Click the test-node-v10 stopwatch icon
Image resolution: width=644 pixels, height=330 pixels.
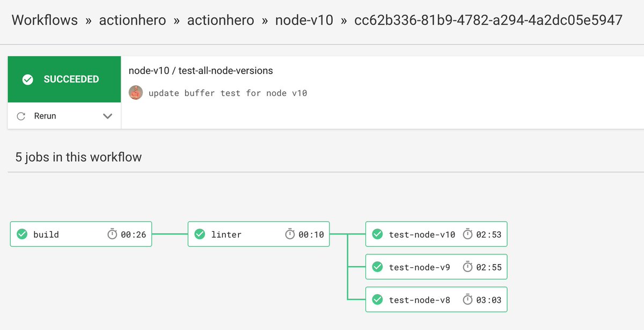click(x=467, y=234)
